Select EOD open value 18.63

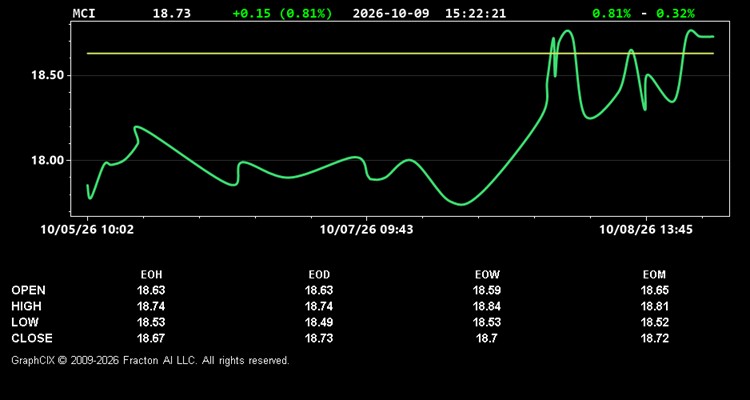pyautogui.click(x=319, y=290)
